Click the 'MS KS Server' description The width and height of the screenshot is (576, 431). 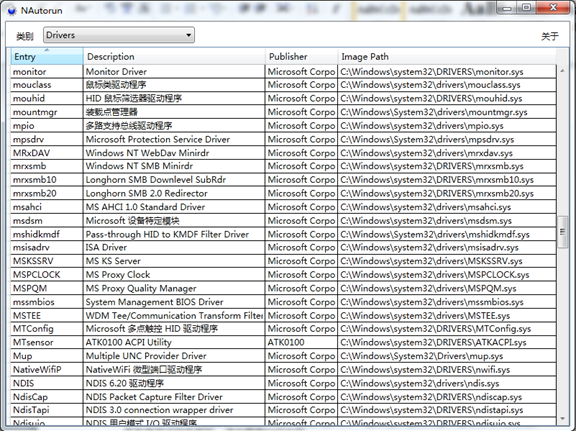pos(113,261)
